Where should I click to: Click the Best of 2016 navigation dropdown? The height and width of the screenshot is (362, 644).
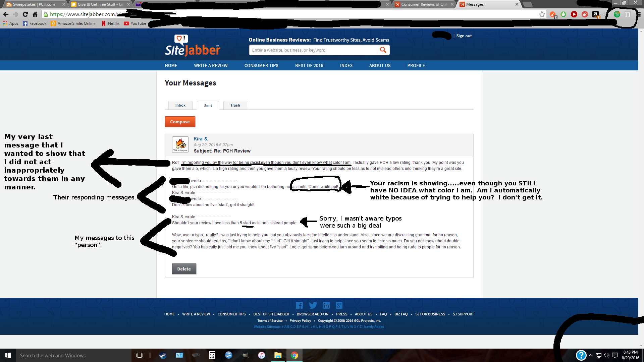[x=309, y=65]
